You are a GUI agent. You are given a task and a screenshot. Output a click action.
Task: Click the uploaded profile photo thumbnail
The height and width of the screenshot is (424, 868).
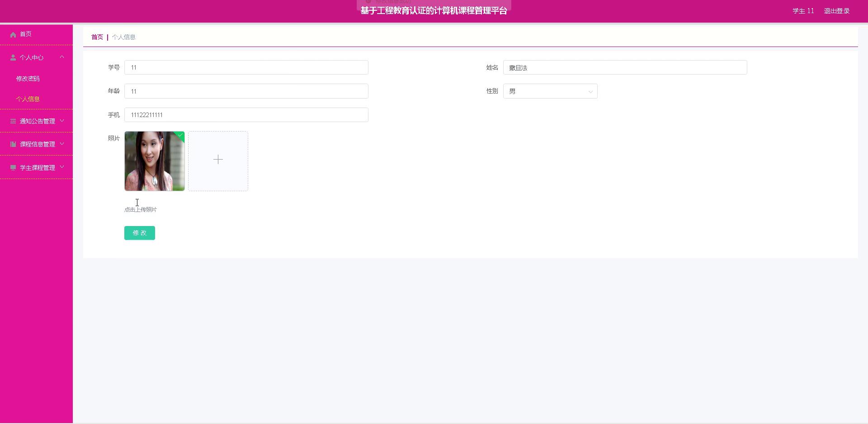point(154,162)
